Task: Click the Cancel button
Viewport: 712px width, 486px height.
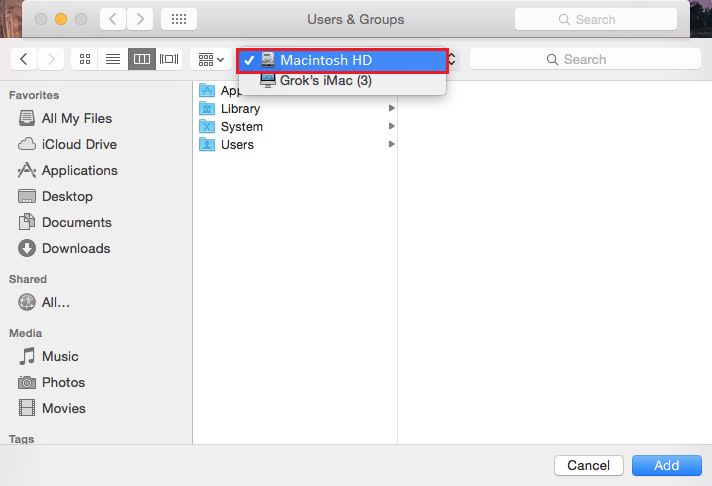Action: (x=588, y=466)
